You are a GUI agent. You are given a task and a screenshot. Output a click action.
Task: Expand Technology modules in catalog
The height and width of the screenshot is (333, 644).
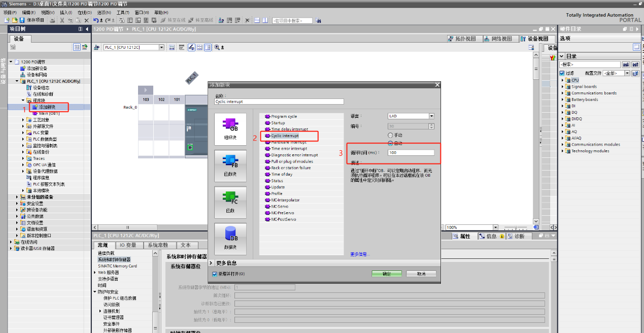point(563,151)
